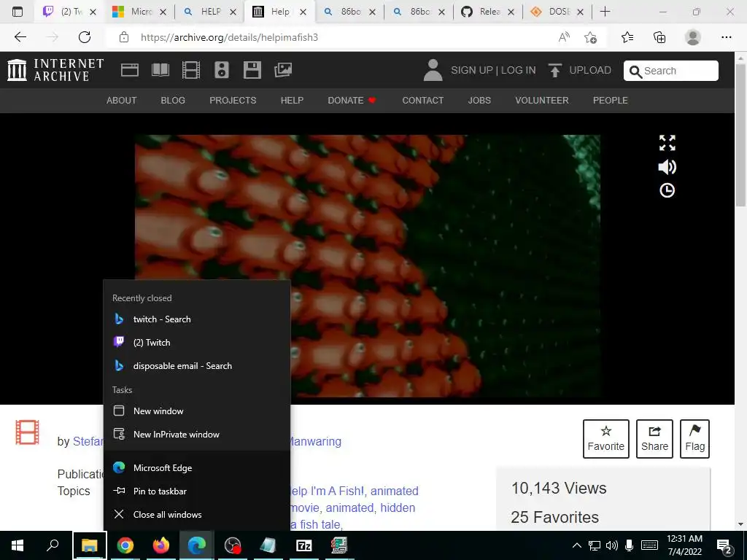This screenshot has height=560, width=747.
Task: Click the BLOG link
Action: click(173, 101)
